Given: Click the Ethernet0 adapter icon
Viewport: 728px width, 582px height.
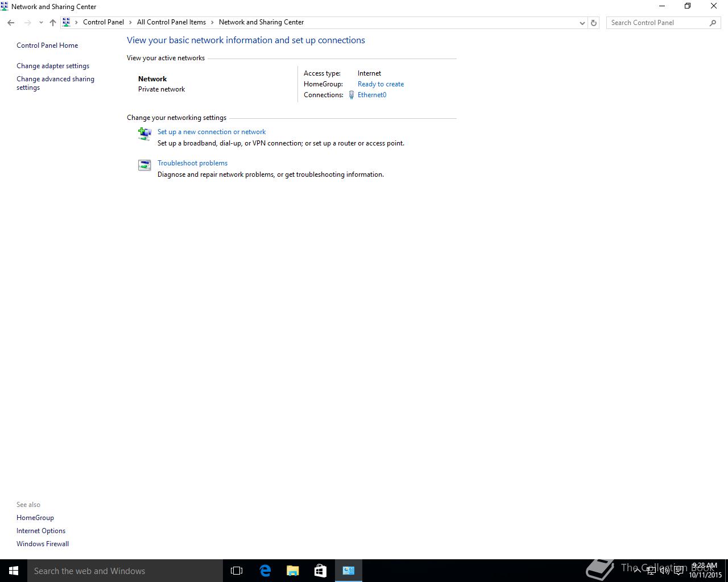Looking at the screenshot, I should click(351, 95).
